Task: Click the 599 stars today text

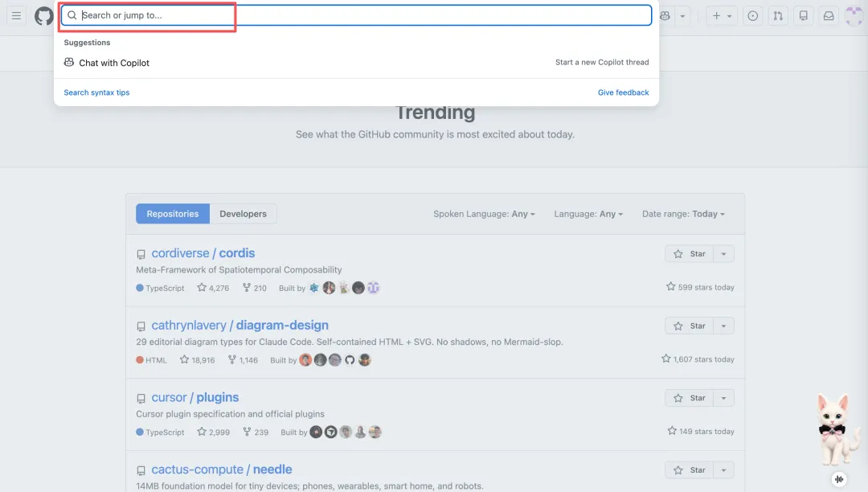Action: 700,287
